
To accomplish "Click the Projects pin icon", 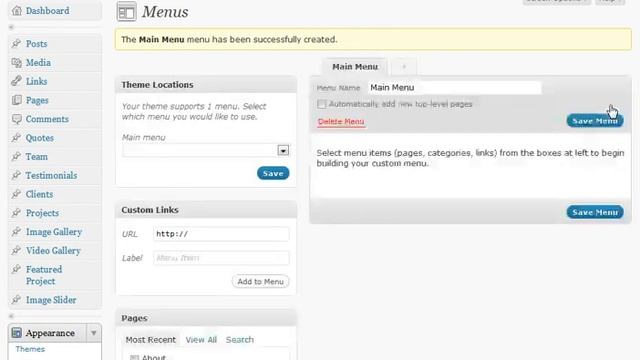I will (16, 213).
